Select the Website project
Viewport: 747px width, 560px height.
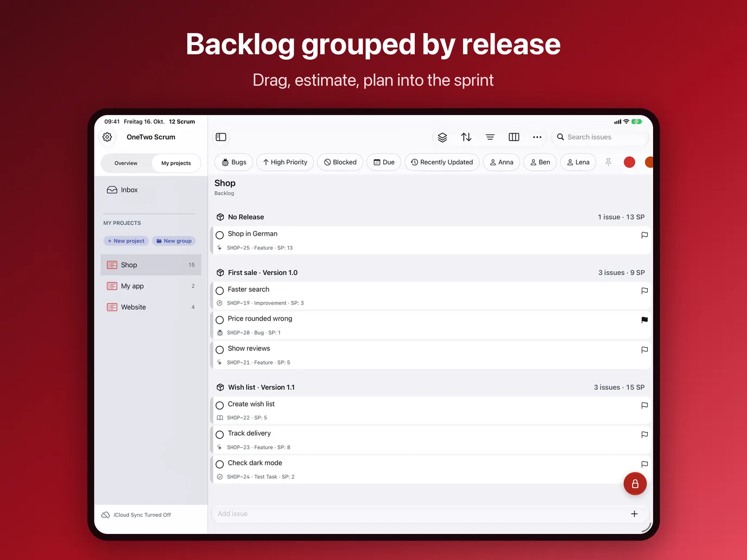[x=151, y=307]
